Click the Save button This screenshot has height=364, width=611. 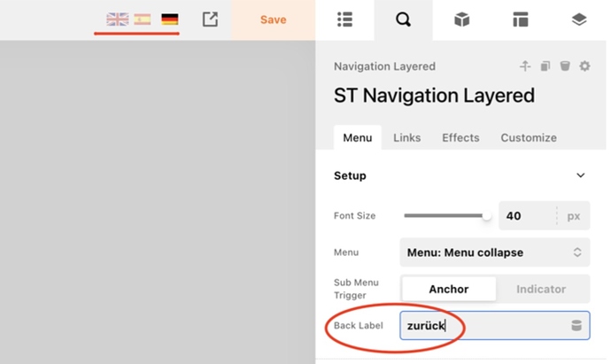pyautogui.click(x=273, y=19)
